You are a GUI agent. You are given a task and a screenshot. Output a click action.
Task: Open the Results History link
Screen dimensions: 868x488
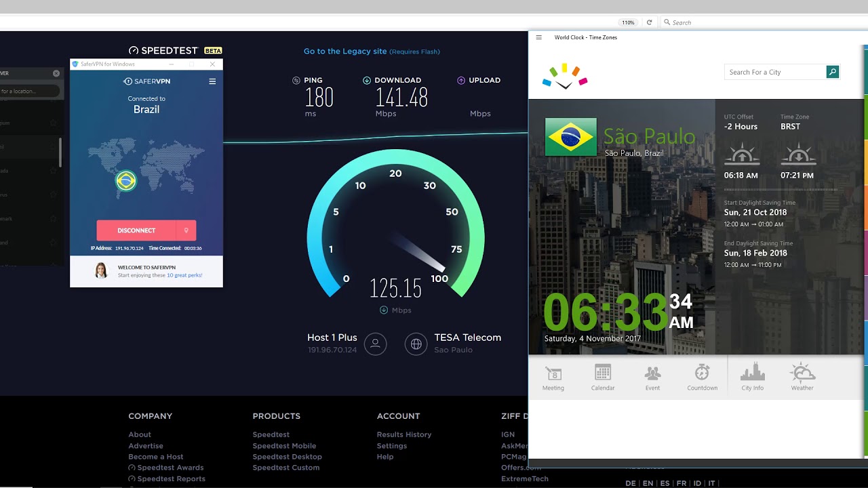click(404, 434)
